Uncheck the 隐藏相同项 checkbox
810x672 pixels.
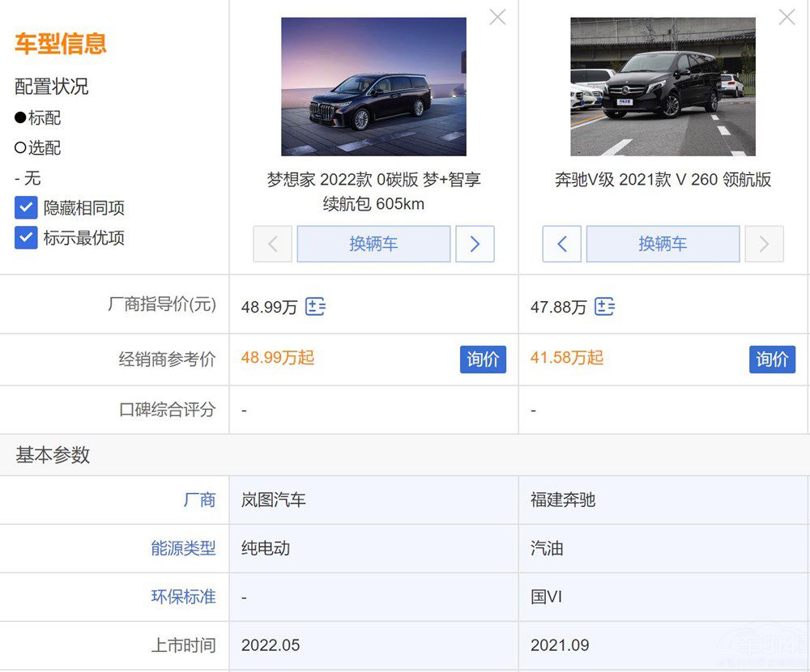(x=26, y=208)
